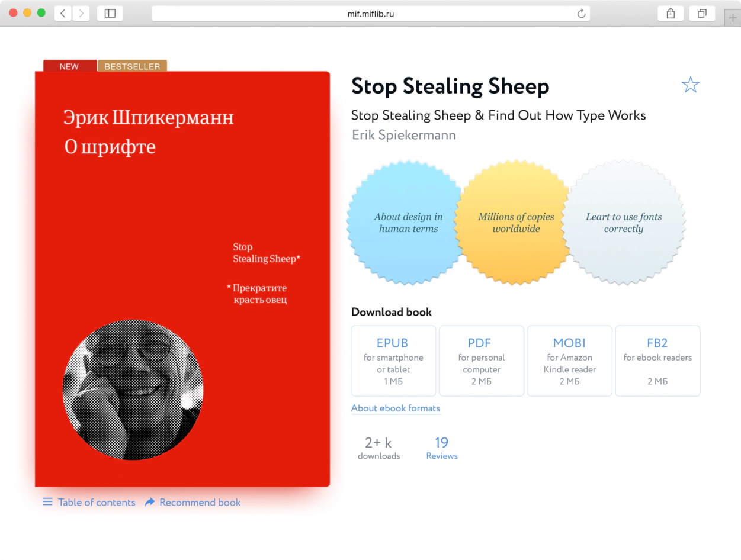Click the '2+ k downloads' counter
Screen dimensions: 741x560
coord(378,448)
